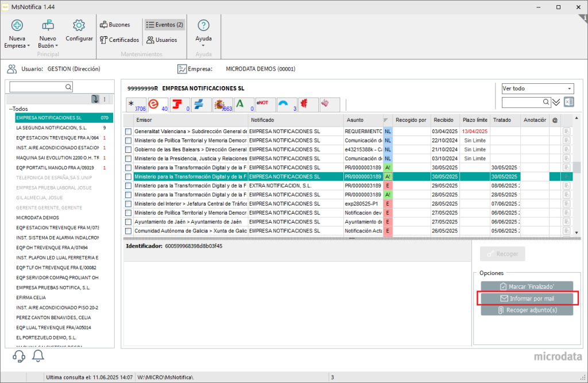Click the magnifier in the notifications search box
The height and width of the screenshot is (383, 588).
coord(546,102)
